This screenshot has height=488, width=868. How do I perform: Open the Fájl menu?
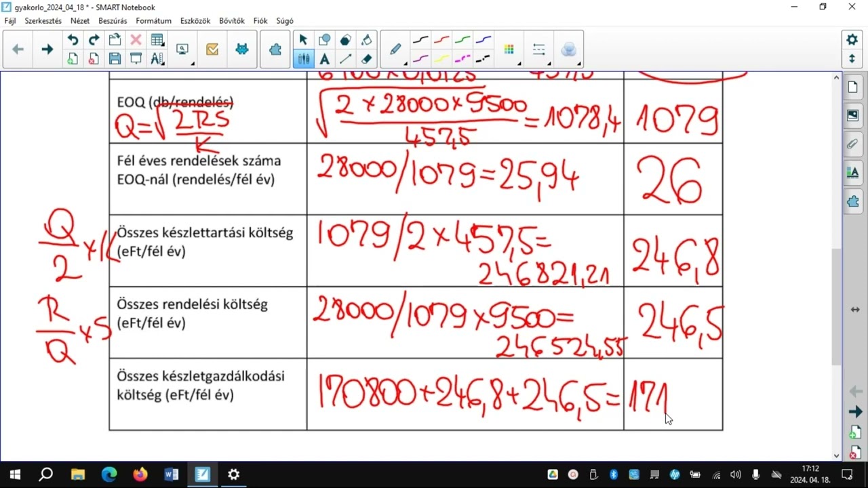(10, 21)
